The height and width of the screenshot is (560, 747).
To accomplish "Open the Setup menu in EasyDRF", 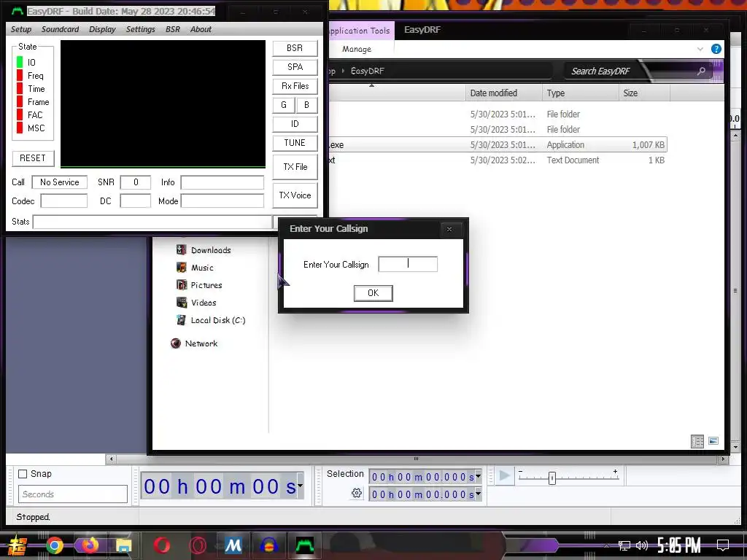I will point(21,29).
